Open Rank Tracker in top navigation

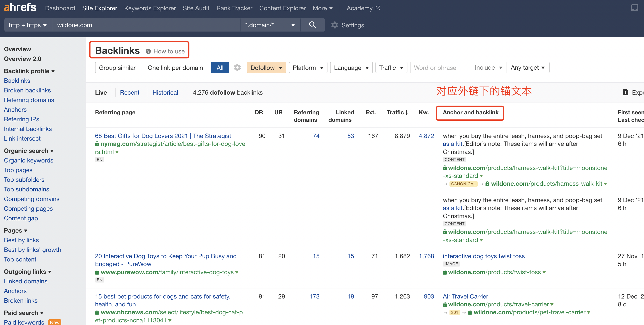[234, 8]
